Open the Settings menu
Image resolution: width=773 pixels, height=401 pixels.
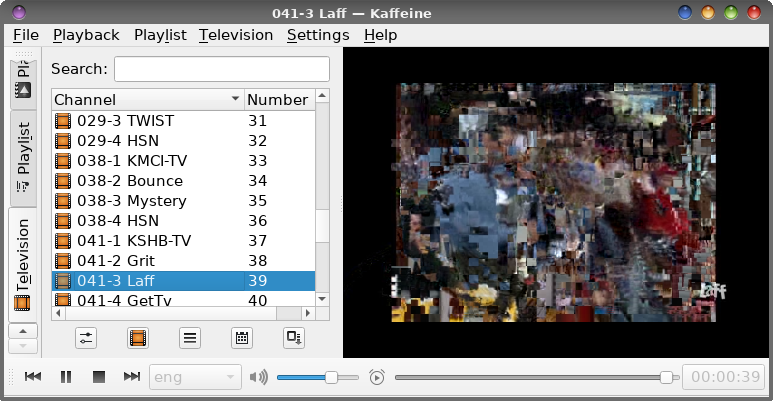point(318,35)
